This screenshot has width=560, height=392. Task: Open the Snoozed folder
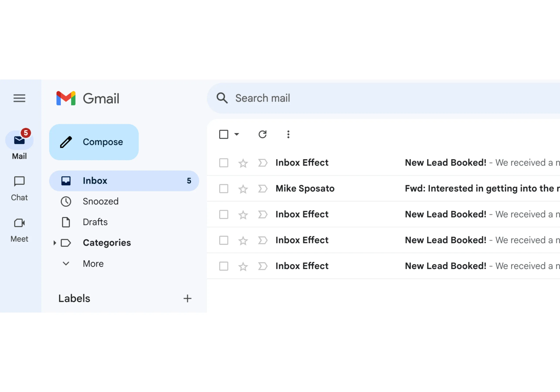100,201
